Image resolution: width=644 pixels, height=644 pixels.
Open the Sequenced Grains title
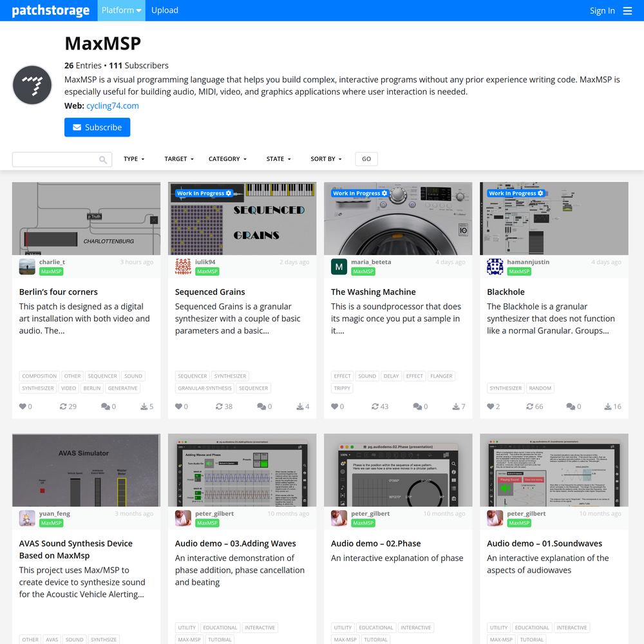click(210, 292)
